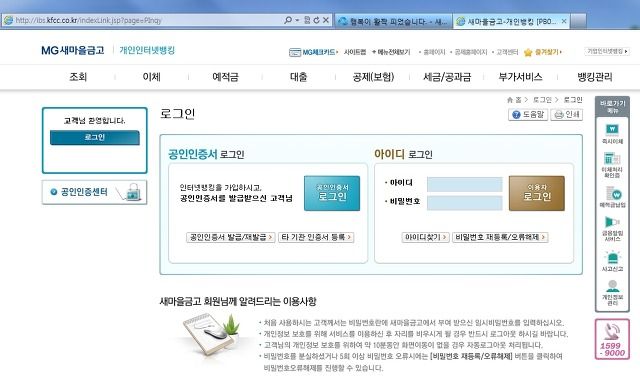Click the 공인인증서 발급/재발급 button

click(231, 237)
